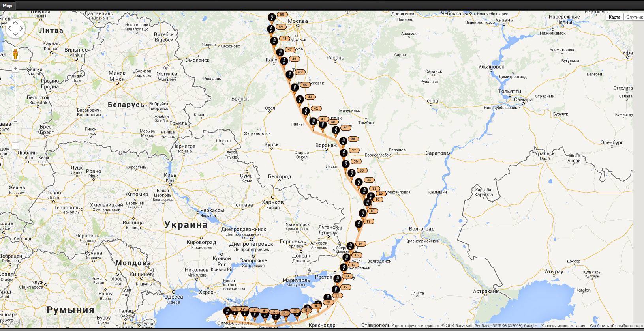Screen dimensions: 644x331
Task: Click the orange label numbered 35
Action: pos(361,170)
